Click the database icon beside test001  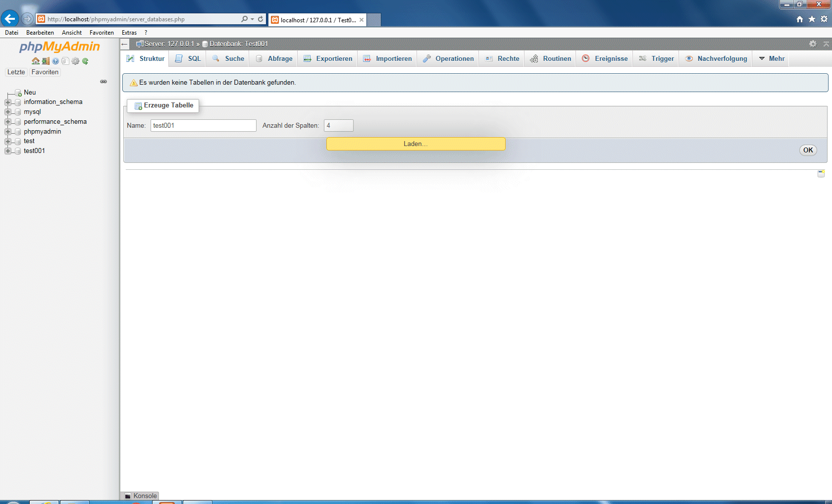coord(18,151)
